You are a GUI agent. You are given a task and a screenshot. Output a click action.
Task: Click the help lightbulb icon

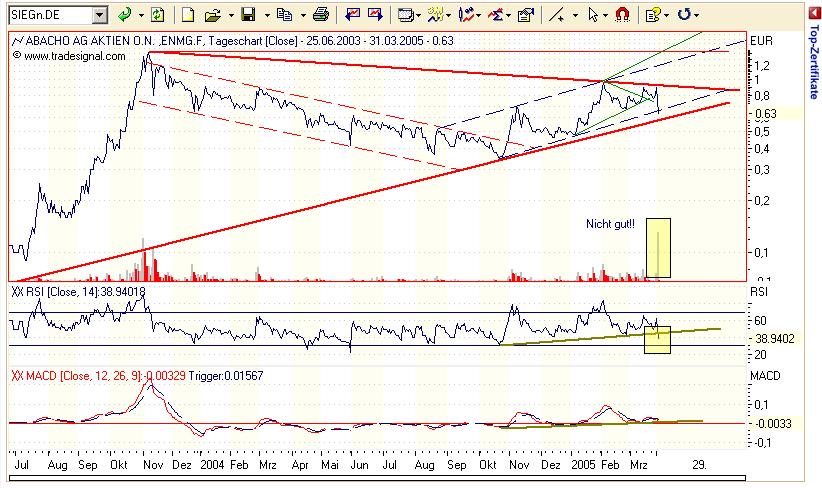(x=653, y=15)
